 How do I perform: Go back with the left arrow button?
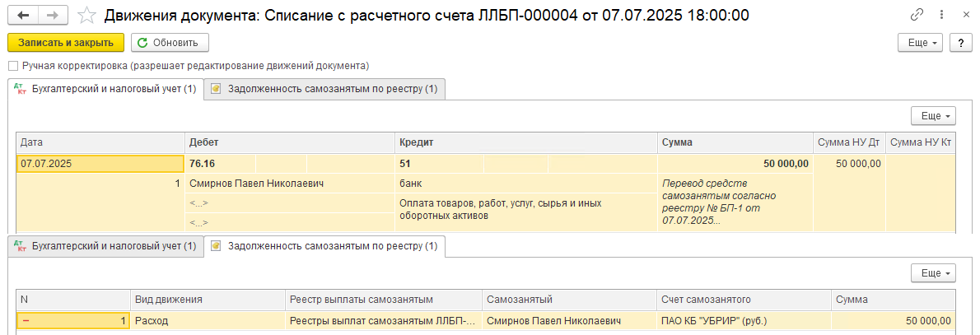24,16
